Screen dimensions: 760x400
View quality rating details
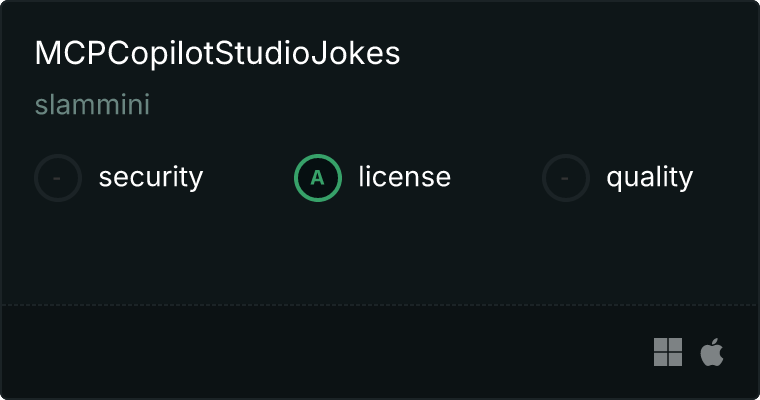618,178
